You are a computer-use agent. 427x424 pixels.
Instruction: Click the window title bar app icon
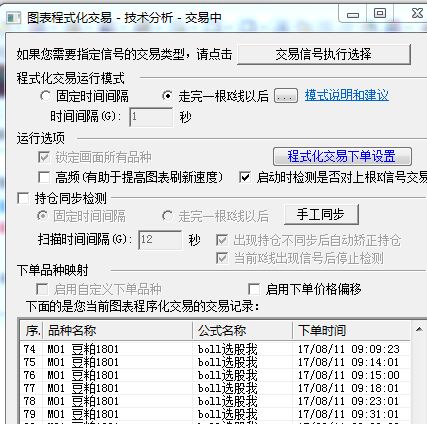[13, 17]
